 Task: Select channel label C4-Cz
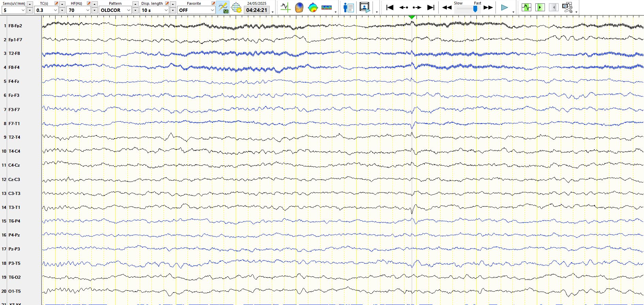coord(14,165)
